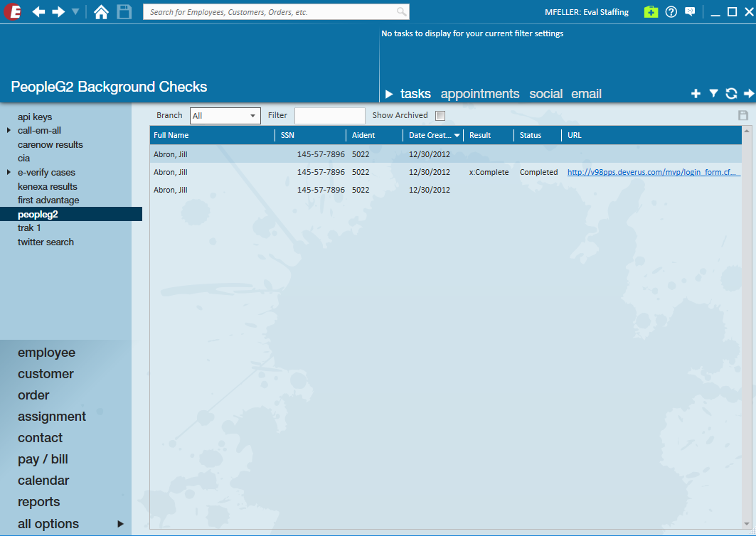Click the grid save icon at right
Screen dimensions: 756x536
pos(743,115)
